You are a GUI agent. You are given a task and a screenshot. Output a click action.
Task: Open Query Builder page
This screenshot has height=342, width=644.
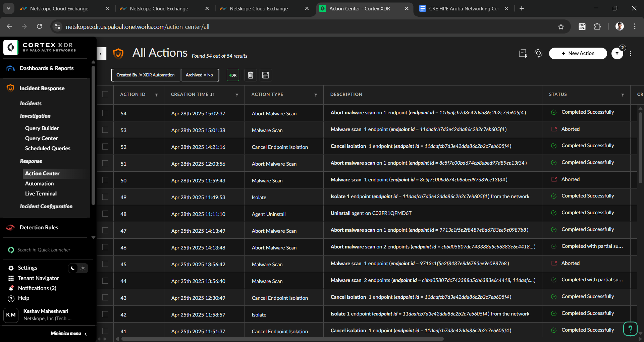pos(42,128)
